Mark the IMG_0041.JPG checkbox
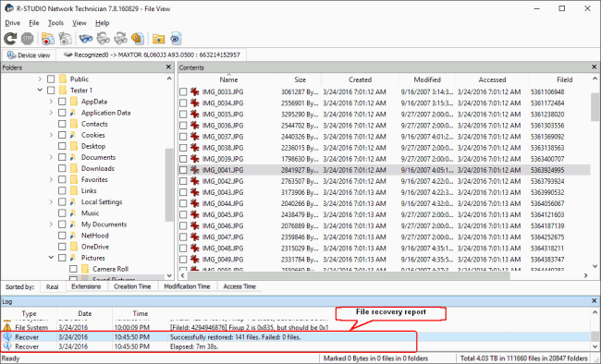 point(183,170)
